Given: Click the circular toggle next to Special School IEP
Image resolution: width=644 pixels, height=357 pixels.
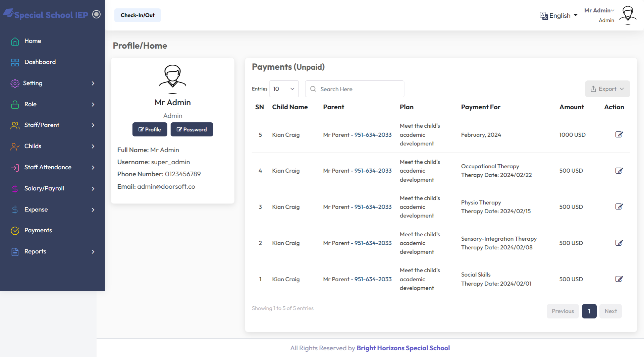Looking at the screenshot, I should point(97,14).
